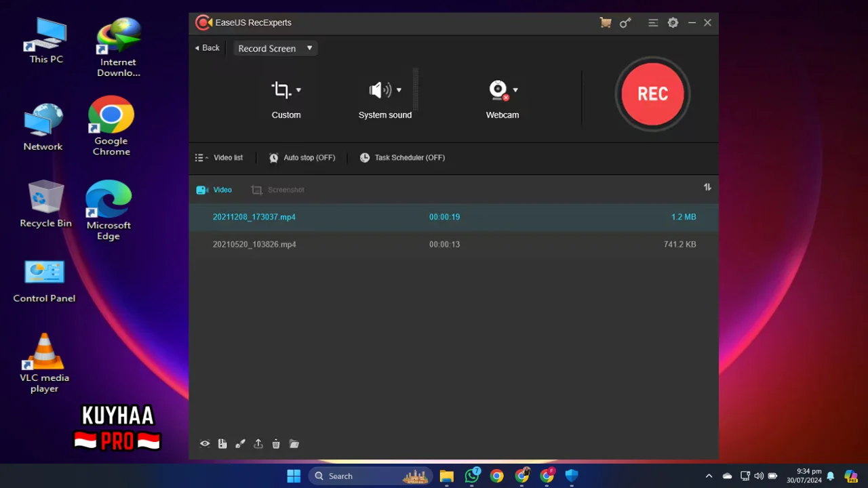Click the OneDrive cloud tray icon
Viewport: 868px width, 488px height.
pyautogui.click(x=727, y=476)
